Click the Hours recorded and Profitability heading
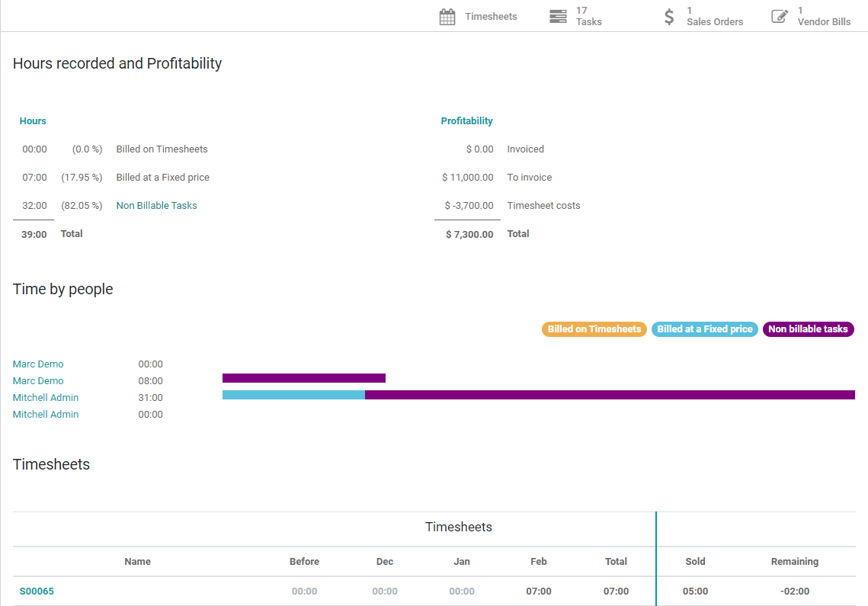 [117, 64]
